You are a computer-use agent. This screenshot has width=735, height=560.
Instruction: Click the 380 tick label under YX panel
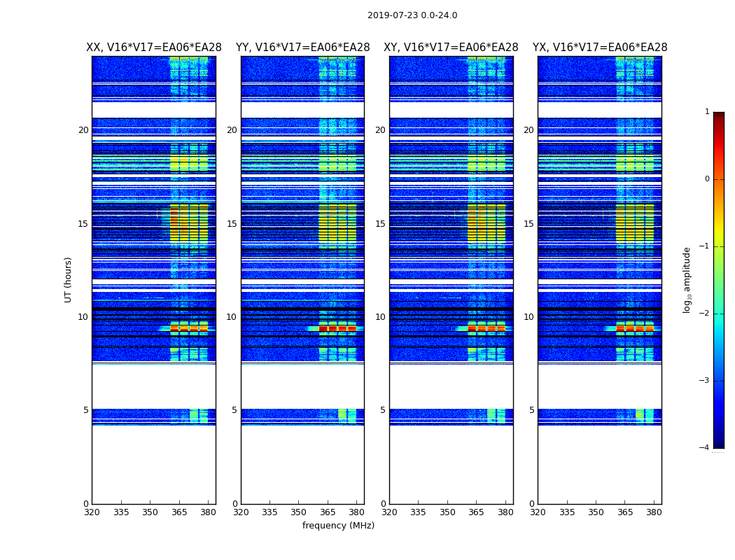tap(653, 512)
